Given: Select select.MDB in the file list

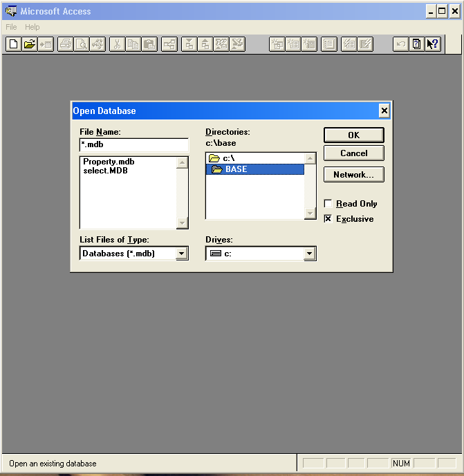Looking at the screenshot, I should 105,171.
